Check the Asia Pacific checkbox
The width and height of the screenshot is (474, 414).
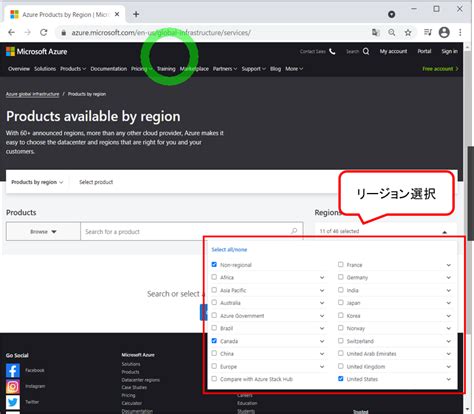coord(214,290)
